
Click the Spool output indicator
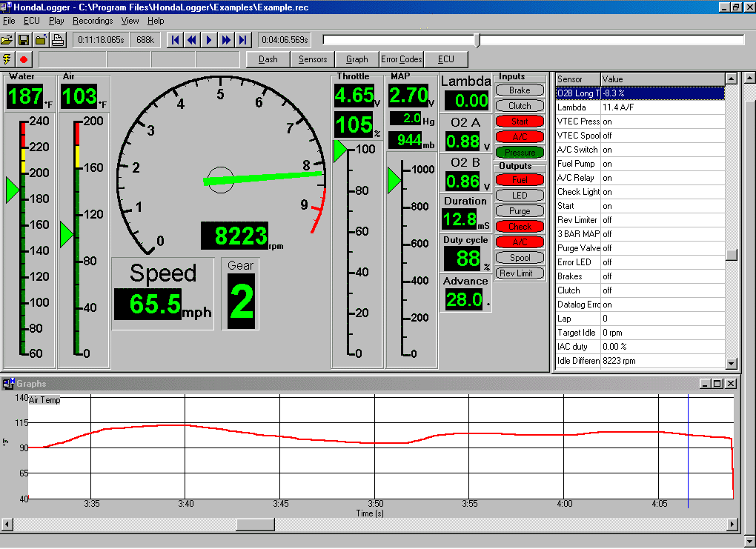tap(520, 258)
